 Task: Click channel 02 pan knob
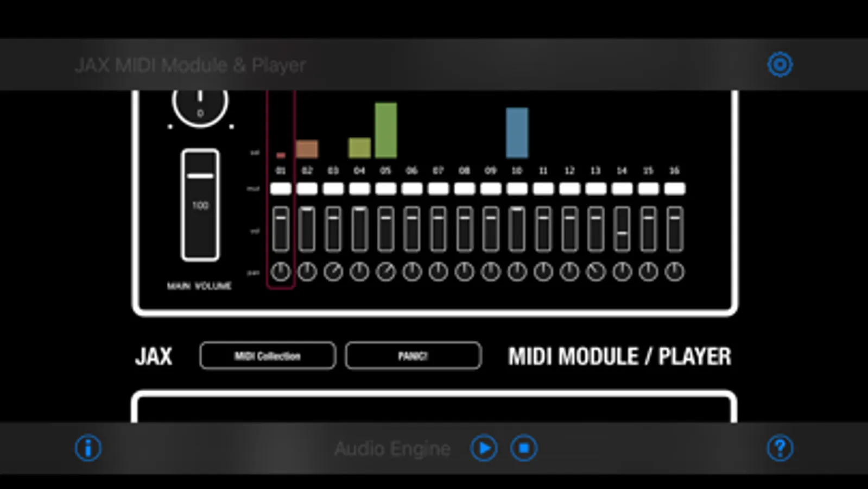[307, 272]
